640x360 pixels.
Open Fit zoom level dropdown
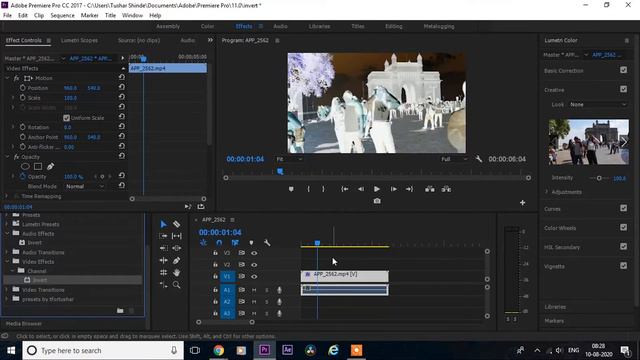[289, 159]
